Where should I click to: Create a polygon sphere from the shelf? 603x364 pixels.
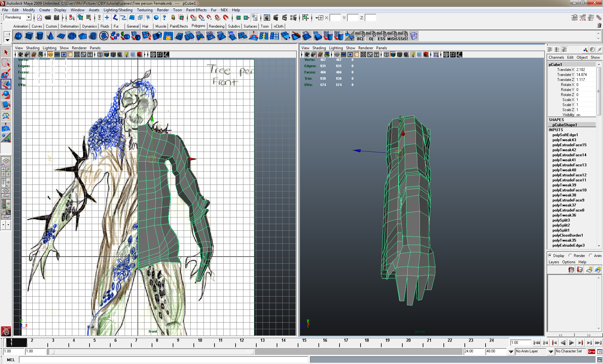[19, 36]
